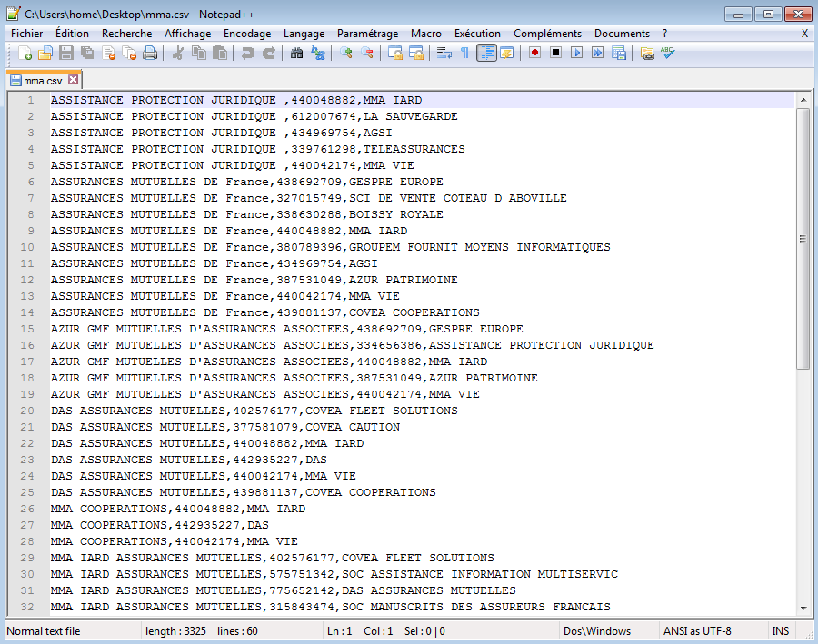Click the Save recorded macro icon

point(619,54)
